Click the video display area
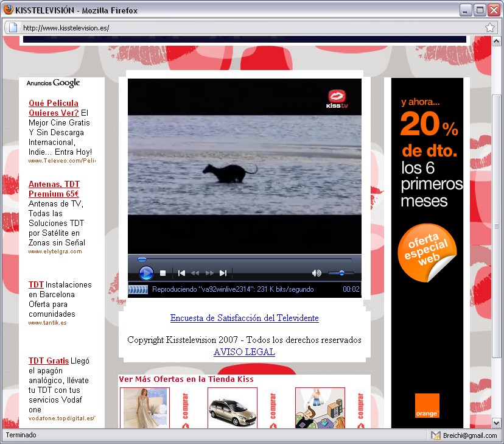 coord(245,166)
